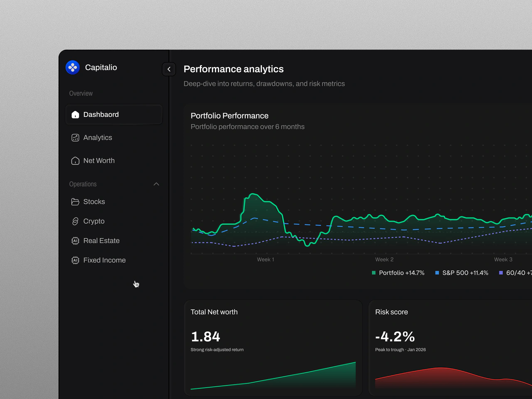Click the Capitalio logo icon

pyautogui.click(x=73, y=67)
